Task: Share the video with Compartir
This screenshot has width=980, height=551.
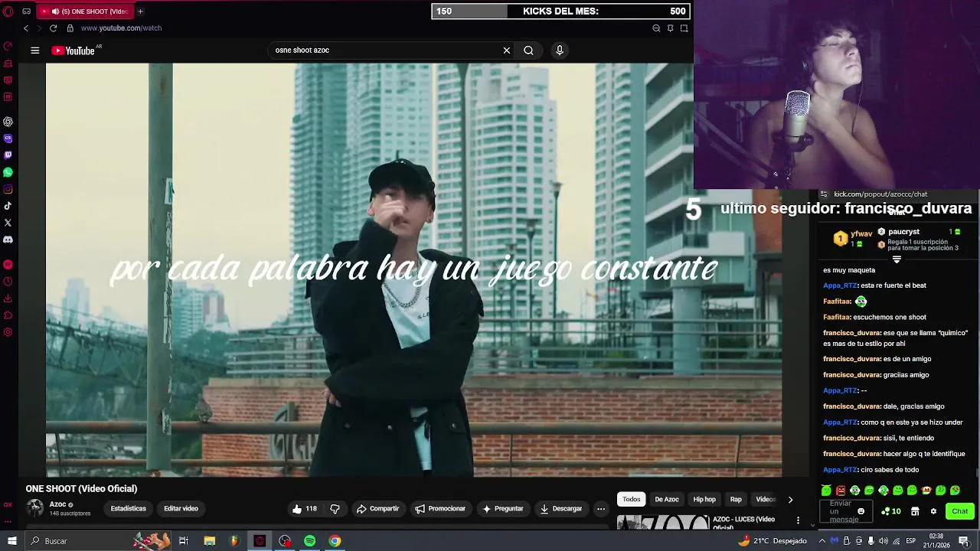Action: 377,509
